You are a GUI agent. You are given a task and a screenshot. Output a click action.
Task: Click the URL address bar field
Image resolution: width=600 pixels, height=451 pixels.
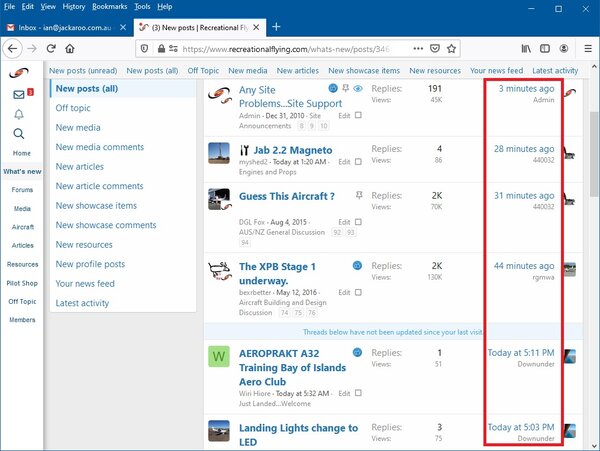tap(280, 48)
